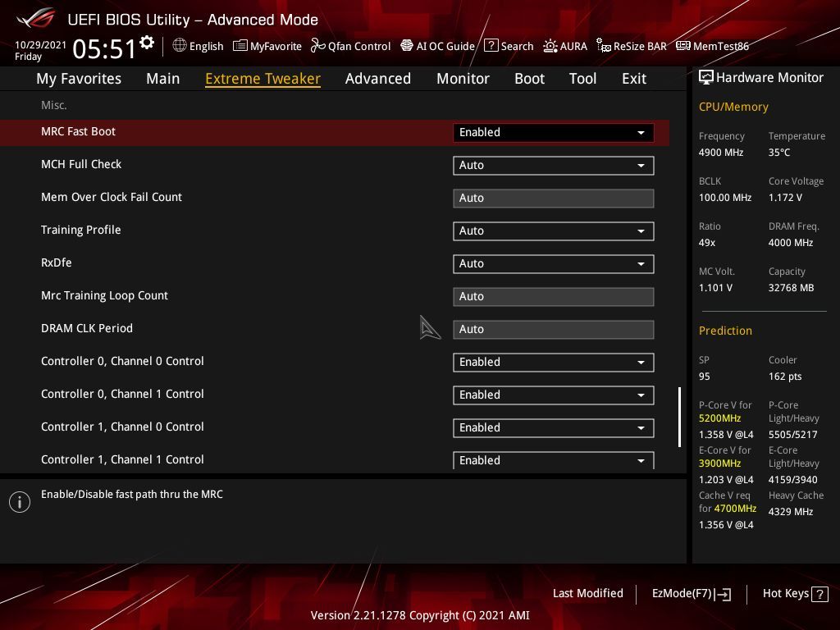Screen dimensions: 840x630
Task: Select Extreme Tweaker tab
Action: [x=262, y=79]
